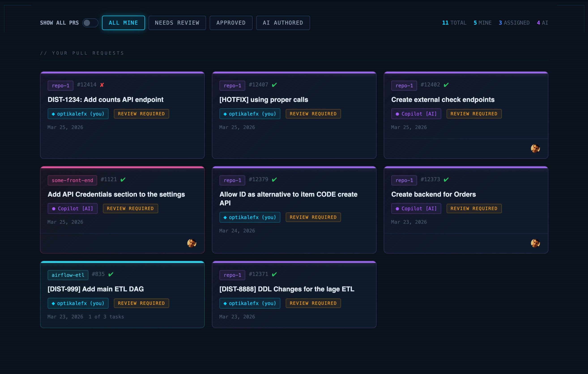Image resolution: width=588 pixels, height=374 pixels.
Task: Click the Copilot dot icon on the Create backend for Orders card
Action: [397, 208]
